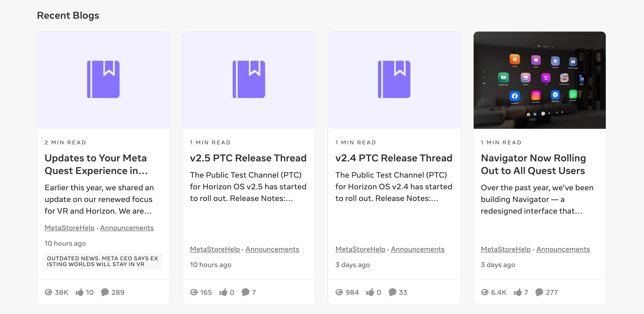Click the OUTDATED NEWS tag label

point(103,261)
